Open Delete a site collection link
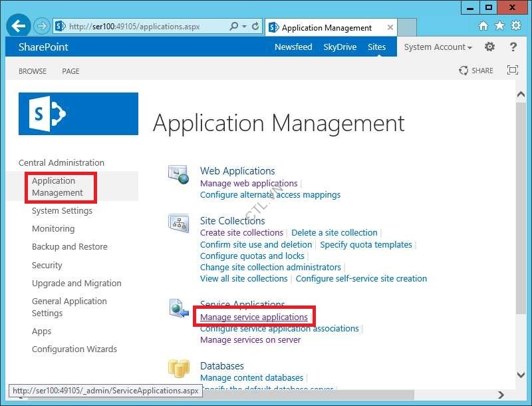532x406 pixels. [x=334, y=232]
